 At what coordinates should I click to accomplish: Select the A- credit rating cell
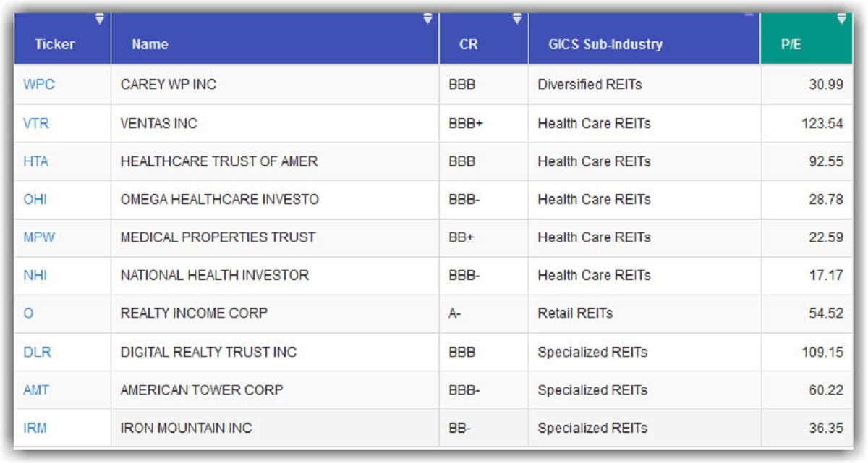click(x=455, y=313)
